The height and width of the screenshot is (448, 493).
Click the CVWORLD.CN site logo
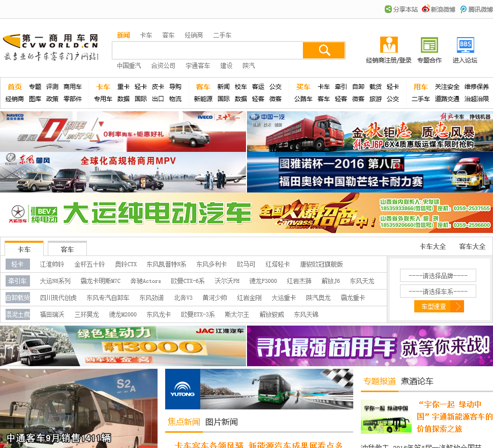pos(51,47)
